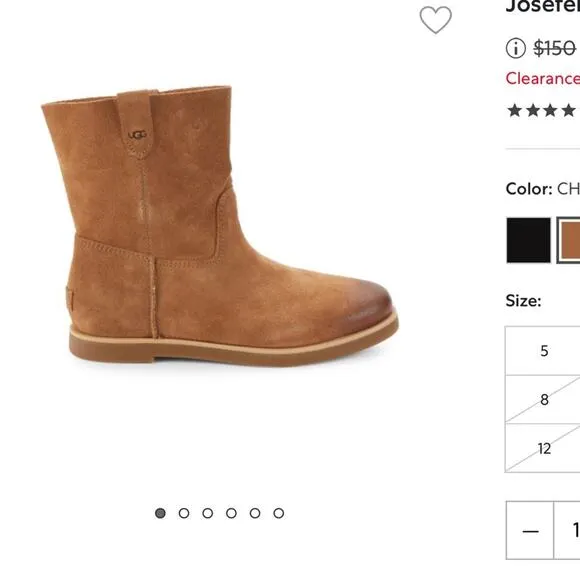Open the main boot product image
This screenshot has width=580, height=580.
click(x=220, y=226)
